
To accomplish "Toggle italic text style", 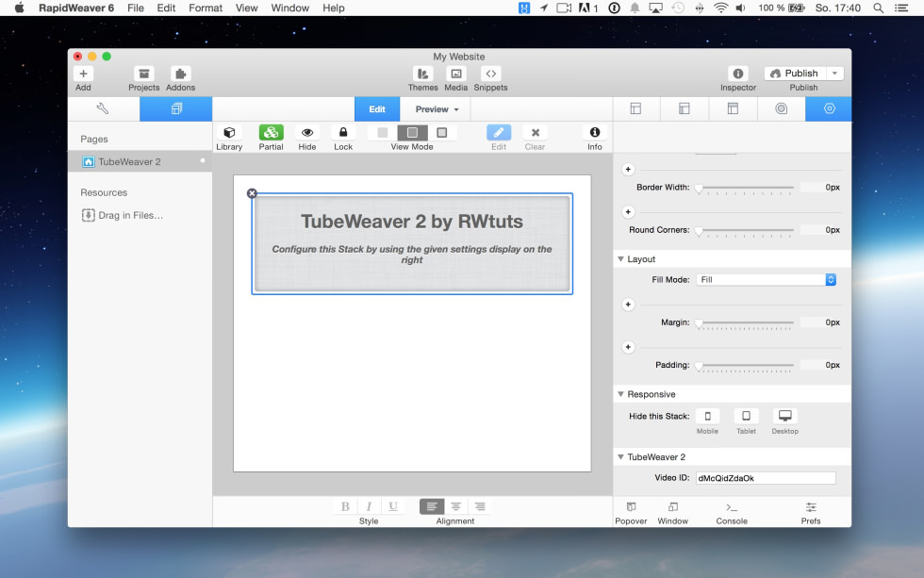I will point(369,506).
